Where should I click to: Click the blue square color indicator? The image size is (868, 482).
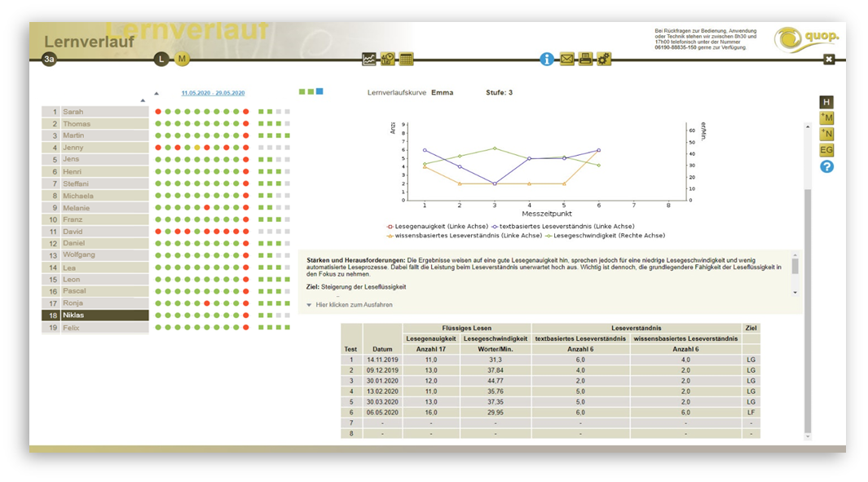pyautogui.click(x=319, y=91)
